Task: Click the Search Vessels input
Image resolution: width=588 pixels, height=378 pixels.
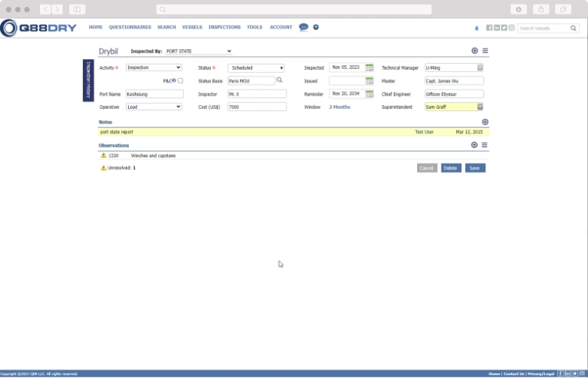Action: (x=544, y=28)
